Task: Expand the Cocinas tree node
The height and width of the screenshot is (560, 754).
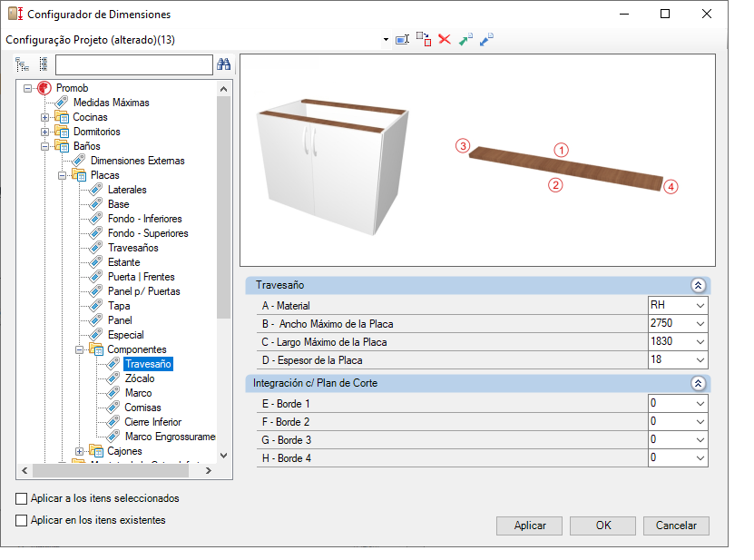Action: pyautogui.click(x=44, y=117)
